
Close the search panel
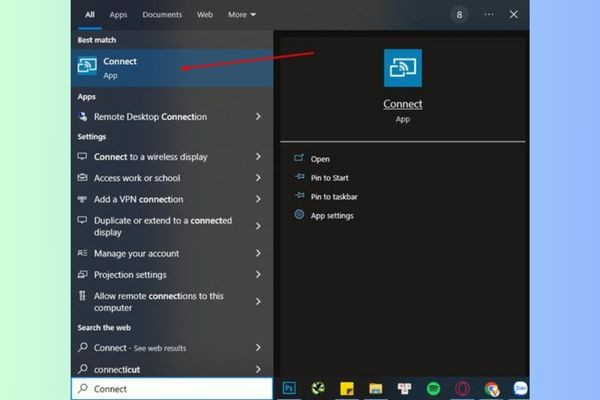tap(514, 15)
